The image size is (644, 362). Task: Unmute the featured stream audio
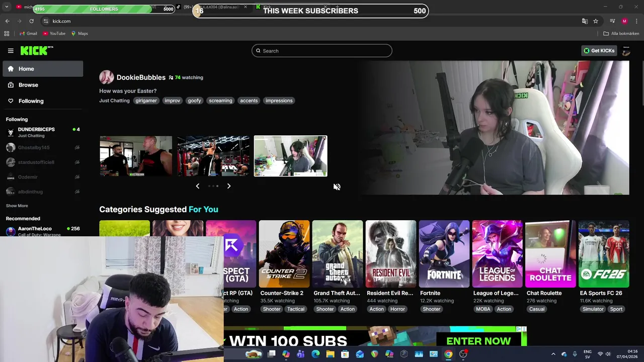(337, 187)
